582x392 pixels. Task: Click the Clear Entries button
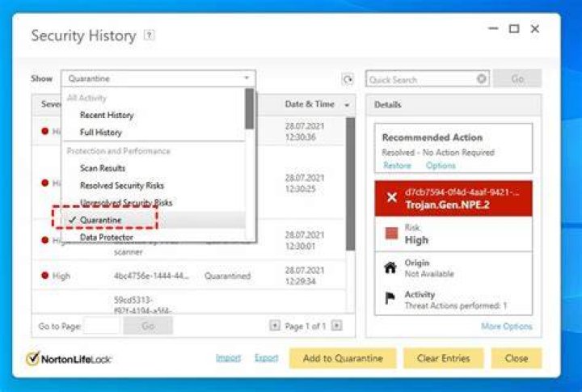coord(444,358)
